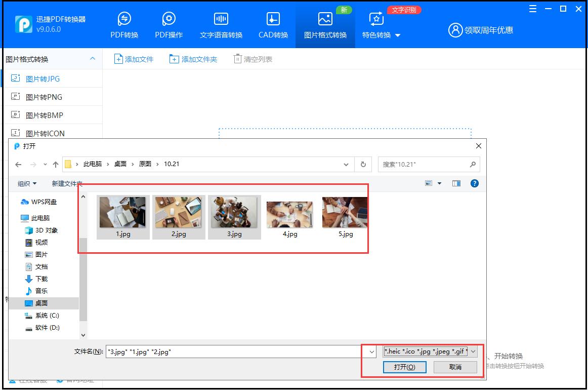588x390 pixels.
Task: Select 图片转ICON in sidebar
Action: (x=53, y=133)
